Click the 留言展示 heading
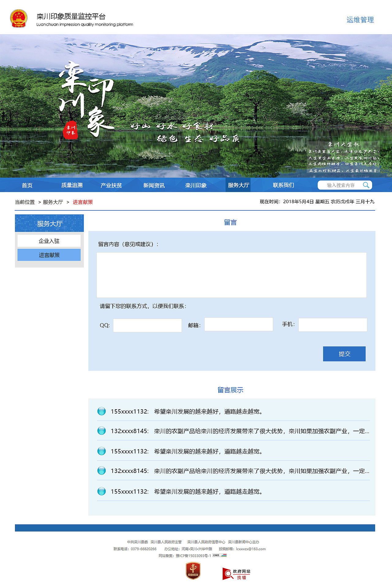This screenshot has width=392, height=582. point(230,390)
